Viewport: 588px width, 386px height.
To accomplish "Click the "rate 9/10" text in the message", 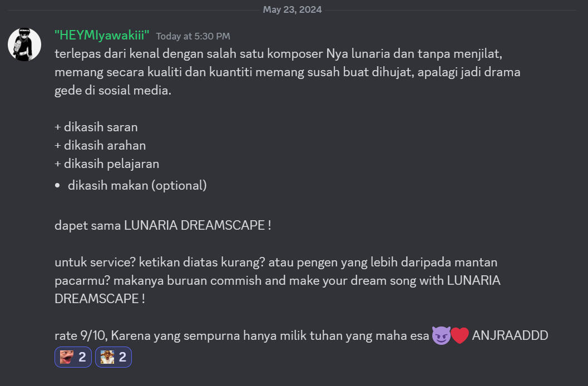I will (81, 335).
